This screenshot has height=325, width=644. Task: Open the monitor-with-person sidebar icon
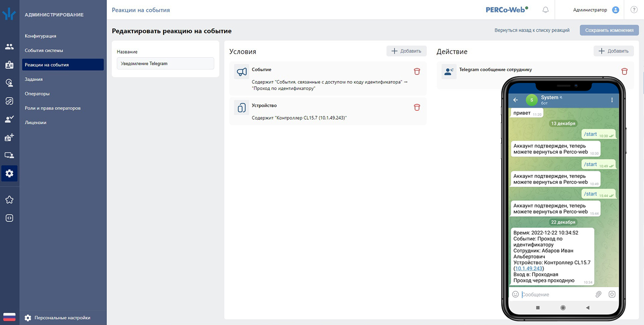[9, 155]
